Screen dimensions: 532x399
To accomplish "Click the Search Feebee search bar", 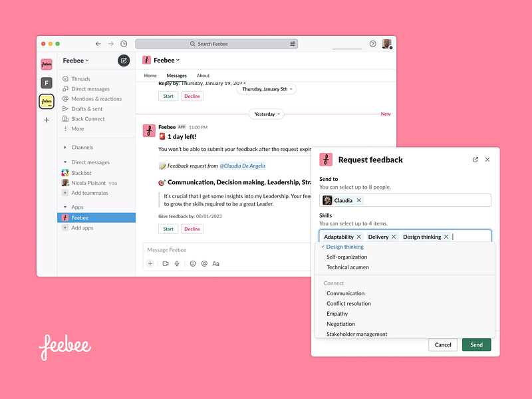I will click(x=217, y=44).
